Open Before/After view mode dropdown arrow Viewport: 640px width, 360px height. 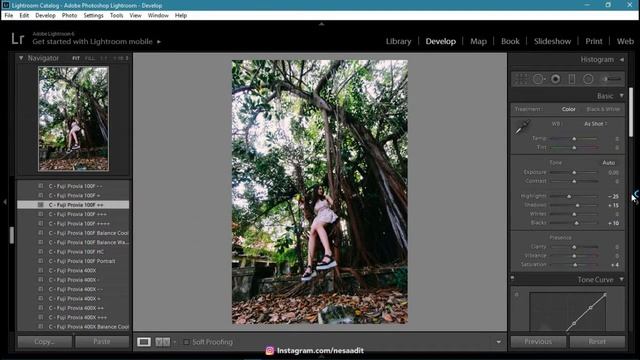174,342
